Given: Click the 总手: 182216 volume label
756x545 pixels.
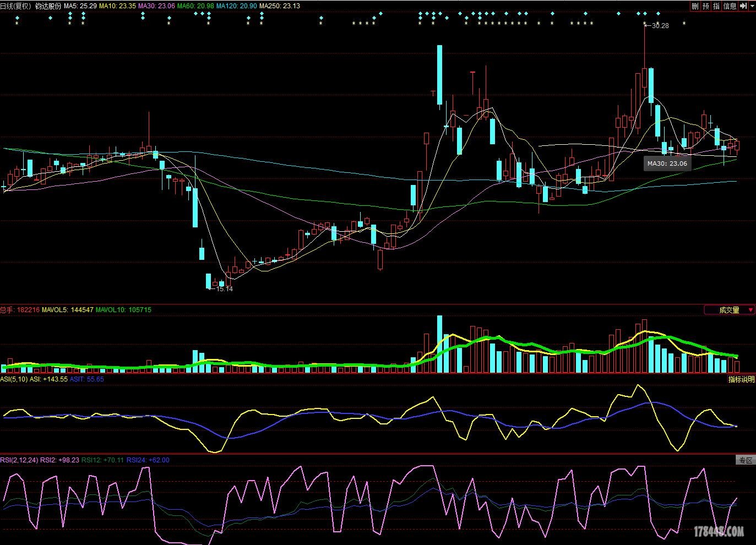Looking at the screenshot, I should [x=20, y=310].
